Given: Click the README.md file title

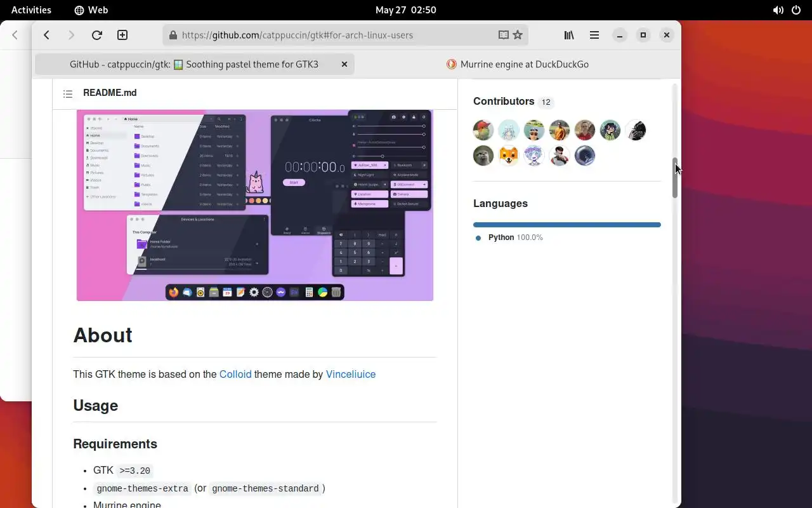Looking at the screenshot, I should pyautogui.click(x=110, y=93).
